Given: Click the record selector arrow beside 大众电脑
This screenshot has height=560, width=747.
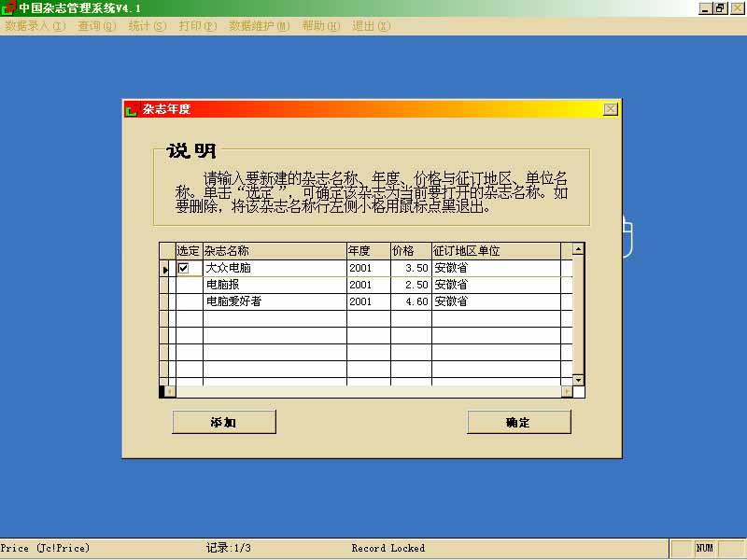Looking at the screenshot, I should pyautogui.click(x=166, y=267).
